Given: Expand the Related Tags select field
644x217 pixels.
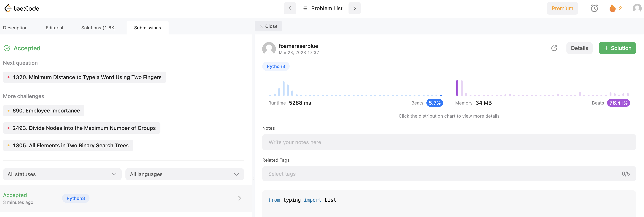Looking at the screenshot, I should 449,174.
